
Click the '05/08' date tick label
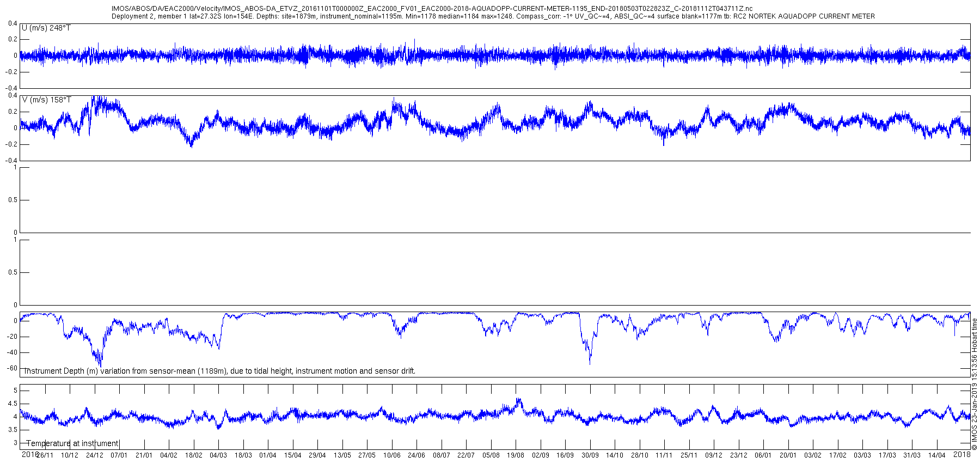(x=491, y=455)
